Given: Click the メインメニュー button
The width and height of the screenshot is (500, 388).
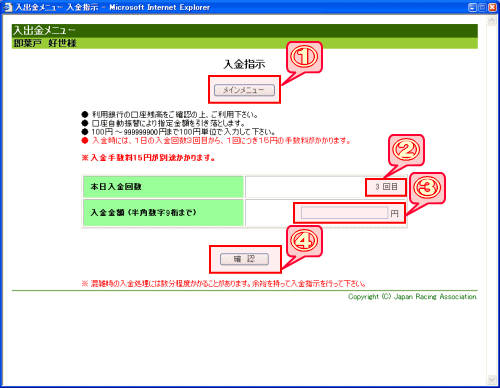Looking at the screenshot, I should coord(244,90).
